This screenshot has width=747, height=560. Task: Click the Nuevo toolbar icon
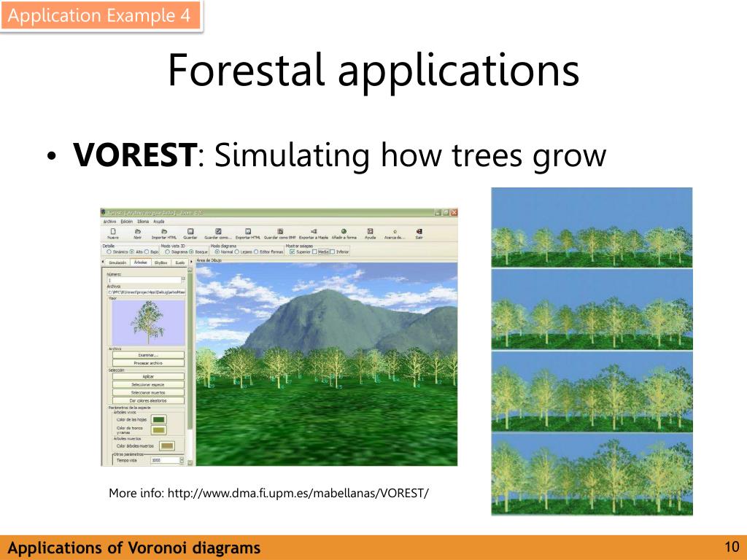(x=113, y=231)
